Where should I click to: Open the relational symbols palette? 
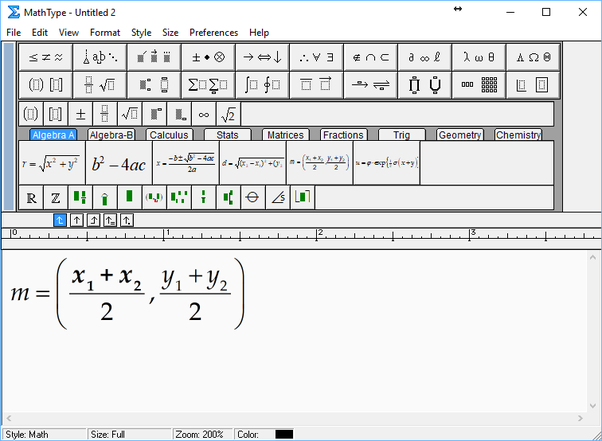point(45,57)
